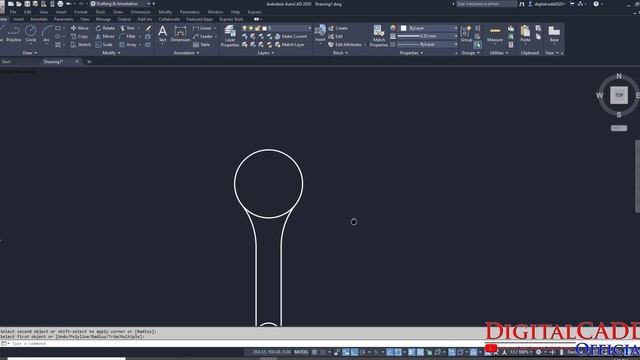Click the Trim tool
640x360 pixels.
point(127,28)
